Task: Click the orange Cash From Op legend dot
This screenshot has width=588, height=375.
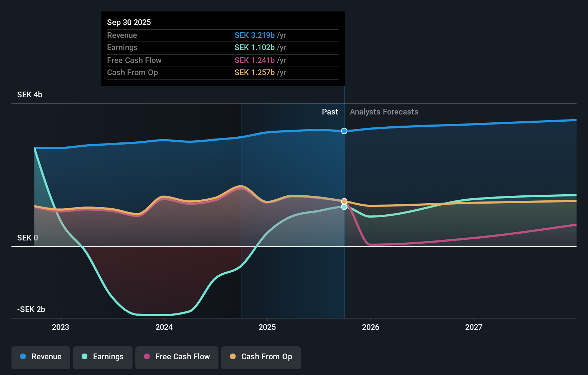Action: [x=233, y=357]
